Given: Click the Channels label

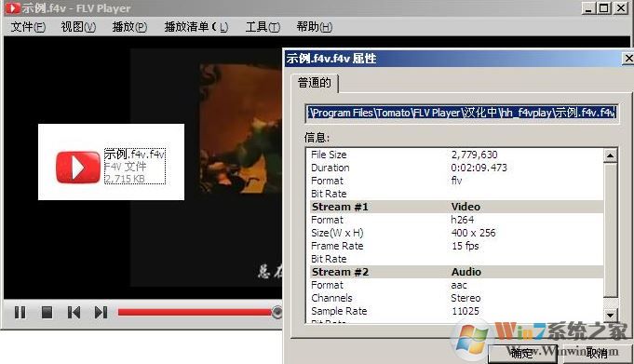Looking at the screenshot, I should point(331,298).
